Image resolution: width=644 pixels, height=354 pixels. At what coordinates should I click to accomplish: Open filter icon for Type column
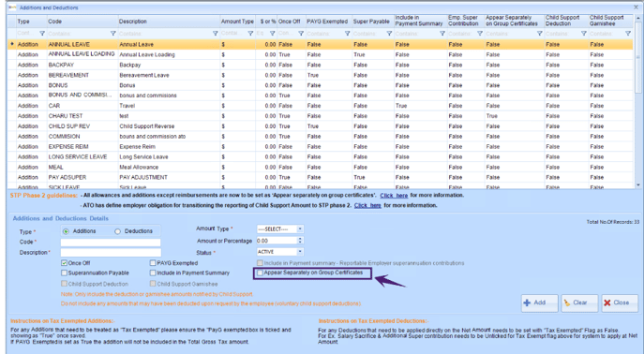click(x=42, y=33)
